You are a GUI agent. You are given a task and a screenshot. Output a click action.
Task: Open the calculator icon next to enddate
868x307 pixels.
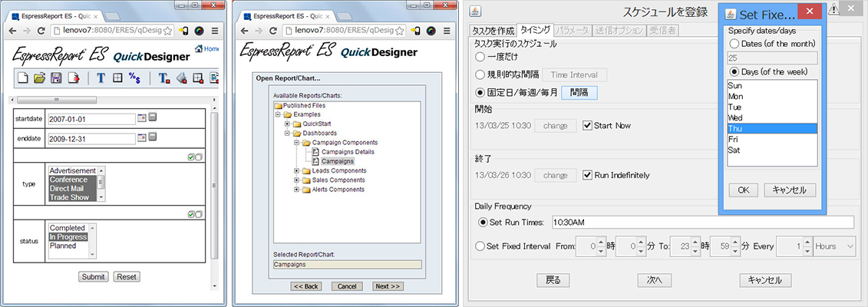point(152,137)
